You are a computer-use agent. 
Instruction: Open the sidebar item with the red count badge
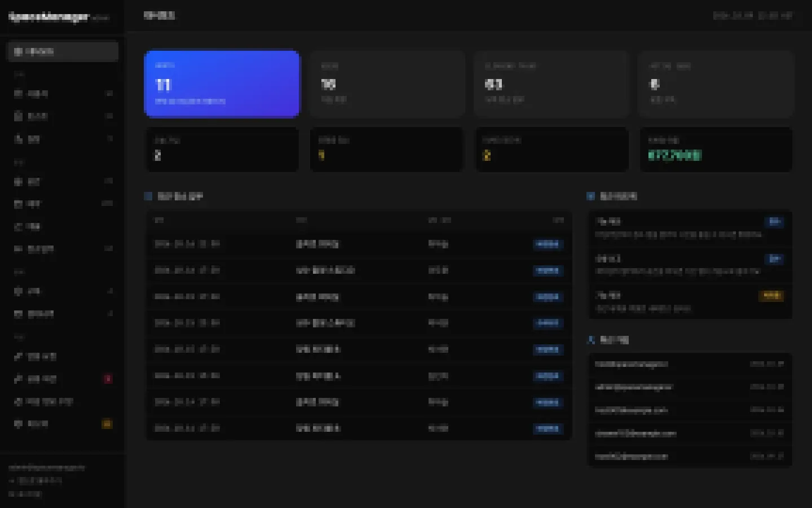[63, 379]
